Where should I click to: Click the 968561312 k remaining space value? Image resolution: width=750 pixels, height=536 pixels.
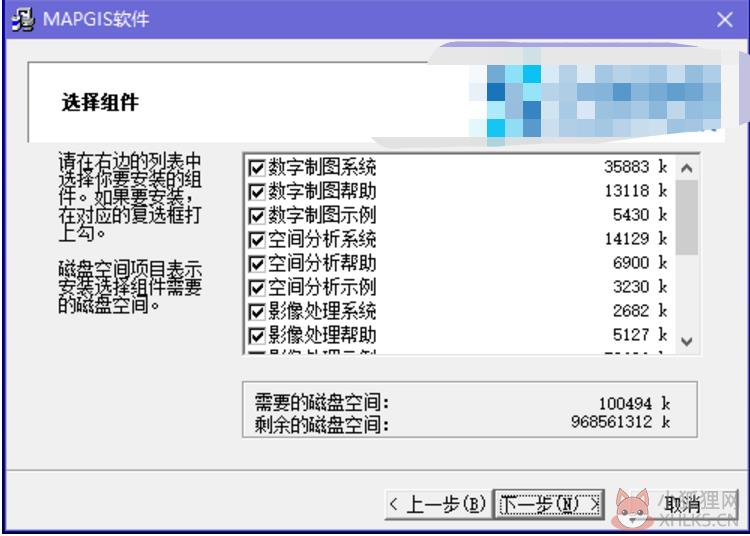tap(620, 422)
